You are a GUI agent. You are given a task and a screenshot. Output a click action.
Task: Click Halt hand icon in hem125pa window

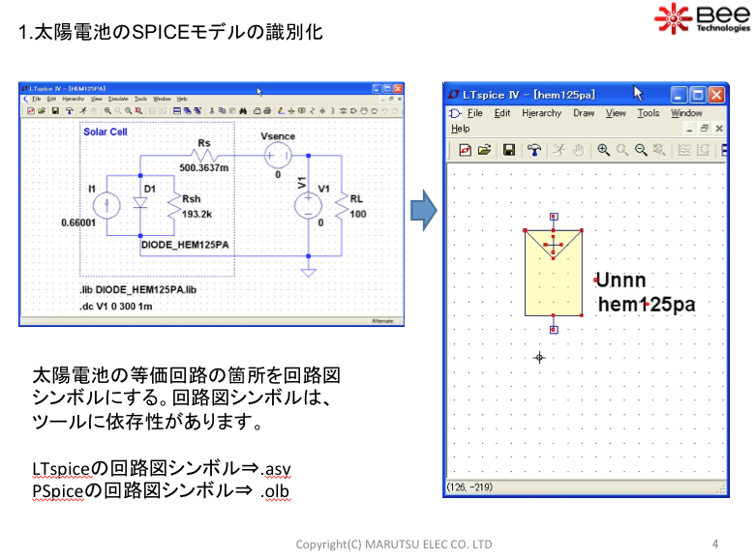pos(578,150)
